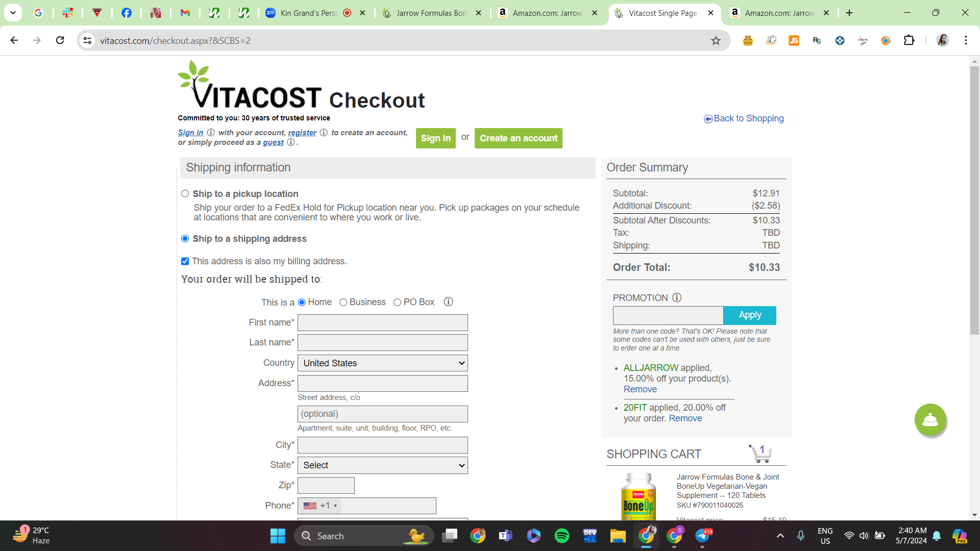Open Spotify from the taskbar
The height and width of the screenshot is (551, 980).
tap(561, 536)
